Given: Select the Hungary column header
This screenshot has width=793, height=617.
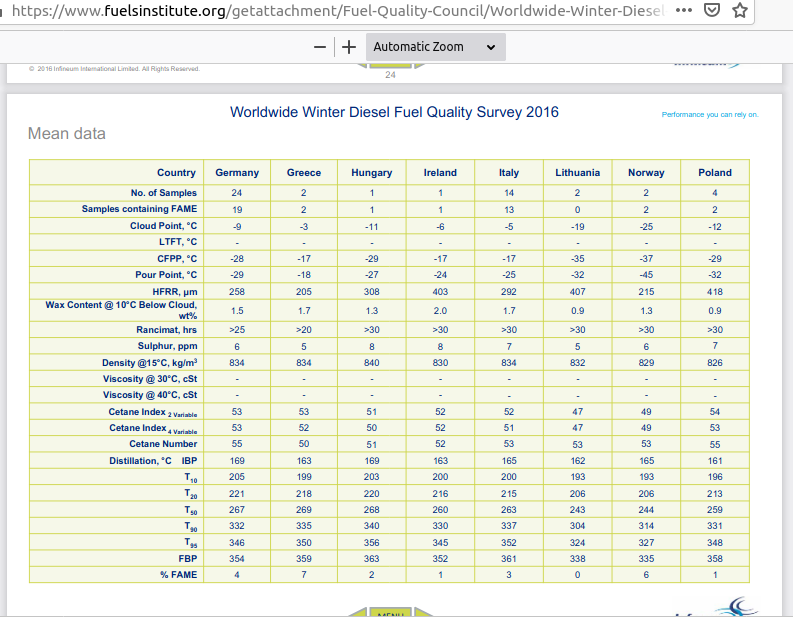Looking at the screenshot, I should point(372,172).
